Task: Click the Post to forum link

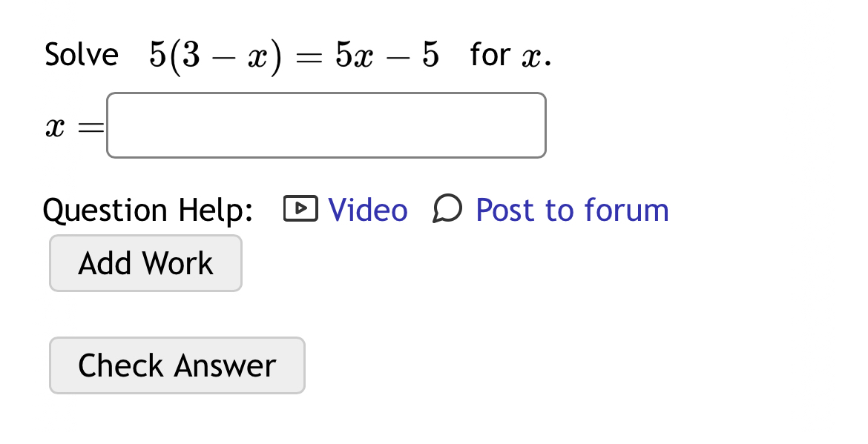Action: [571, 210]
